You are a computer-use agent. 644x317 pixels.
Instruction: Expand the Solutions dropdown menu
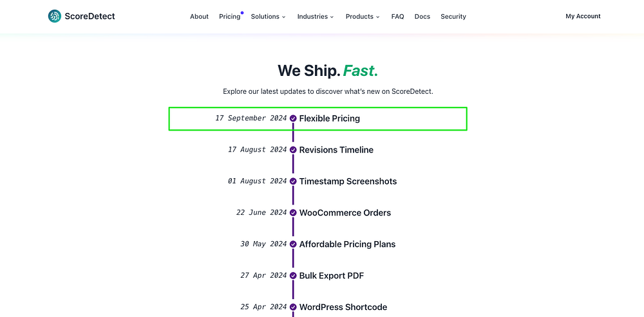[x=268, y=17]
